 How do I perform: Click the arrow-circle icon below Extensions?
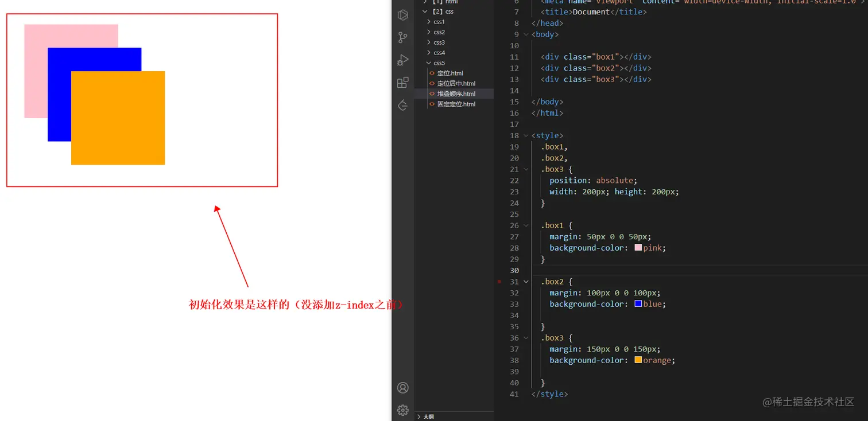tap(402, 105)
